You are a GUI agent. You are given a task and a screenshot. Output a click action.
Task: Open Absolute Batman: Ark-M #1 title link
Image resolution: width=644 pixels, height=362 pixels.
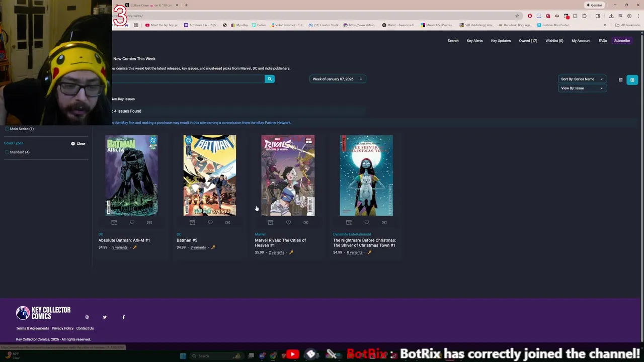(124, 240)
